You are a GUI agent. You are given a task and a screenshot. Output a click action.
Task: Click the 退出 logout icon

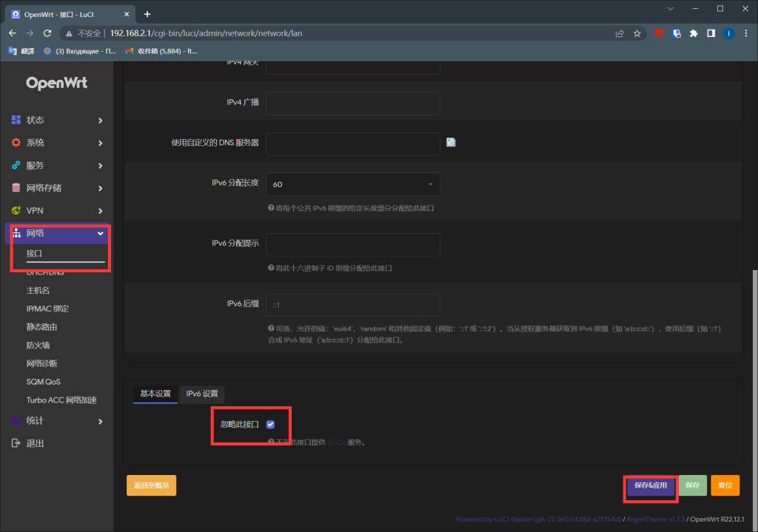(x=16, y=442)
